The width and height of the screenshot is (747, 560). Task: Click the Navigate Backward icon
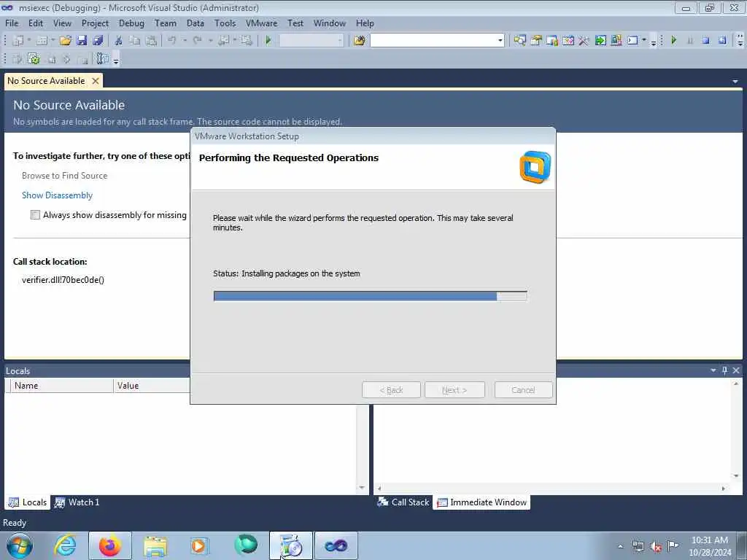point(223,41)
